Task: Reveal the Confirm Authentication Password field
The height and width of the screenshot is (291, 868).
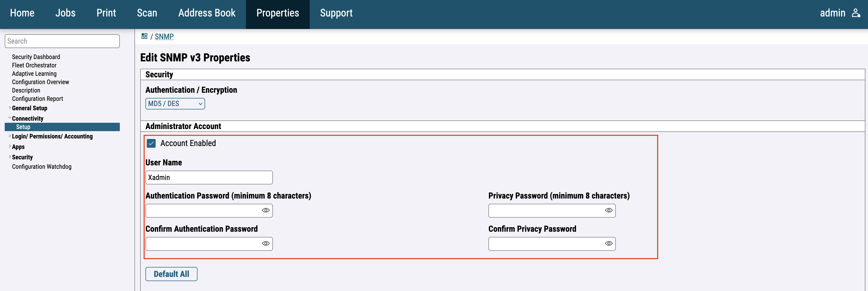Action: coord(266,243)
